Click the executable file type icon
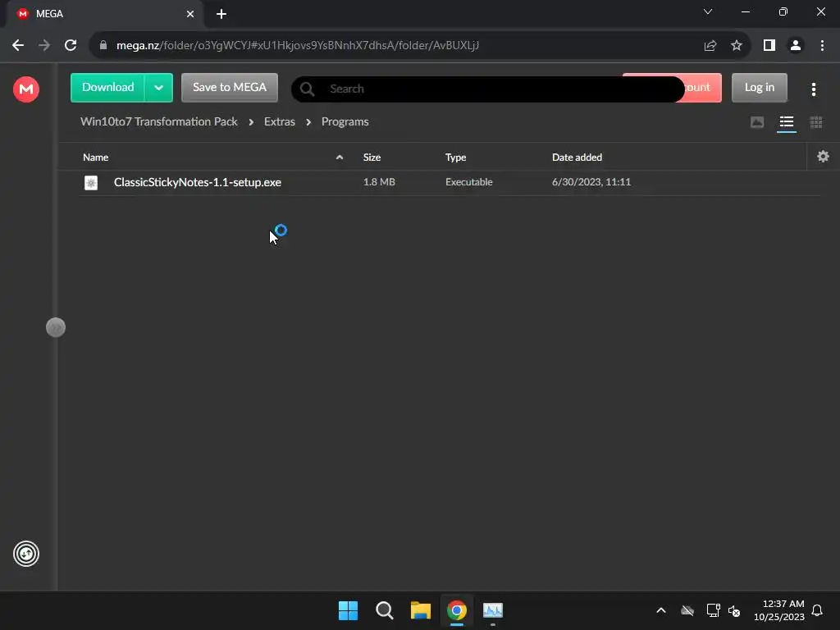Viewport: 840px width, 630px height. [91, 183]
